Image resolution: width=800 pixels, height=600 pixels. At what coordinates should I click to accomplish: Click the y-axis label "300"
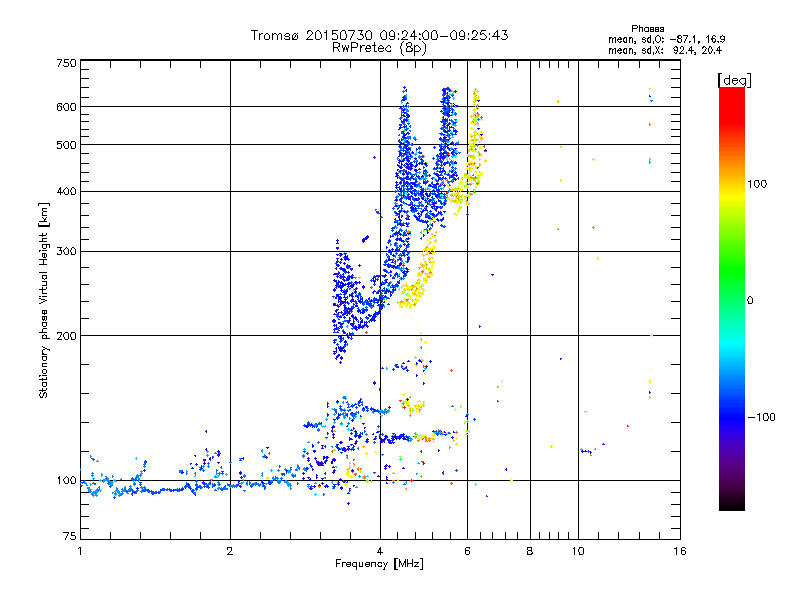pos(67,252)
